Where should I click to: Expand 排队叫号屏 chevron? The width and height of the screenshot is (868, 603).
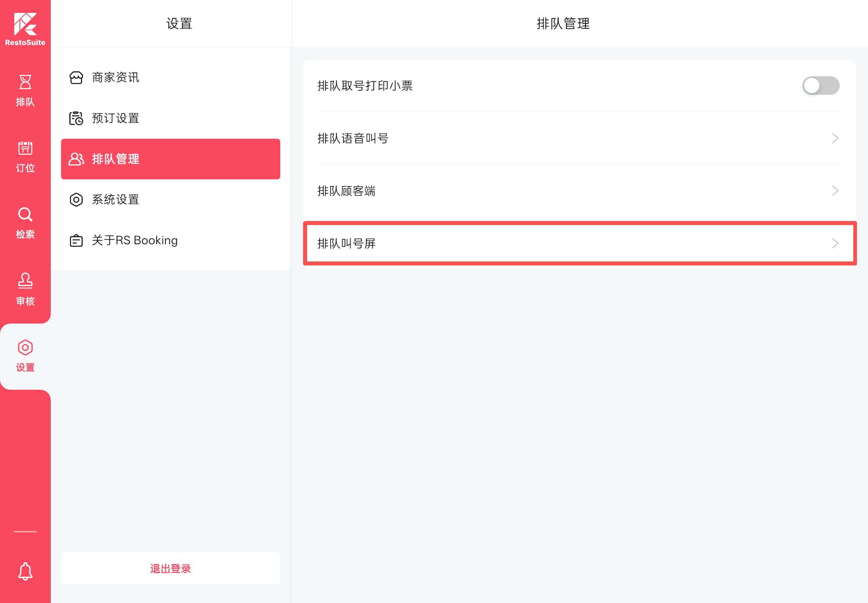pyautogui.click(x=835, y=243)
